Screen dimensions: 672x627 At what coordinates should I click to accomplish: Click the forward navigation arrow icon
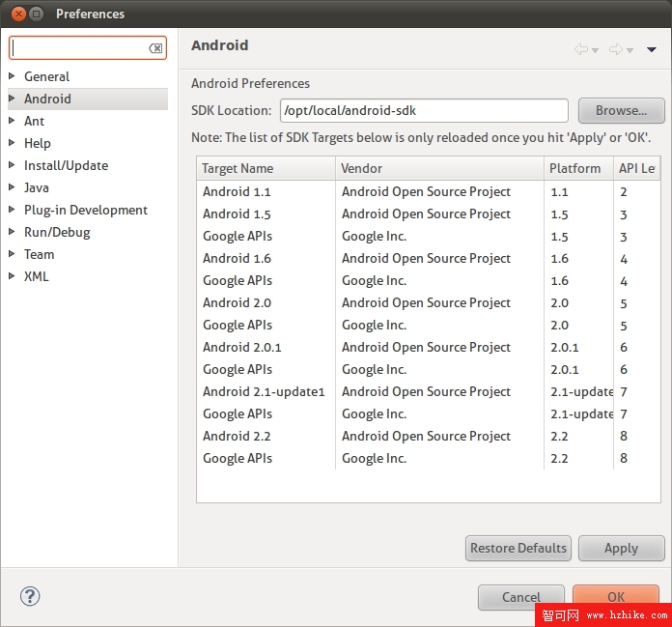coord(616,49)
